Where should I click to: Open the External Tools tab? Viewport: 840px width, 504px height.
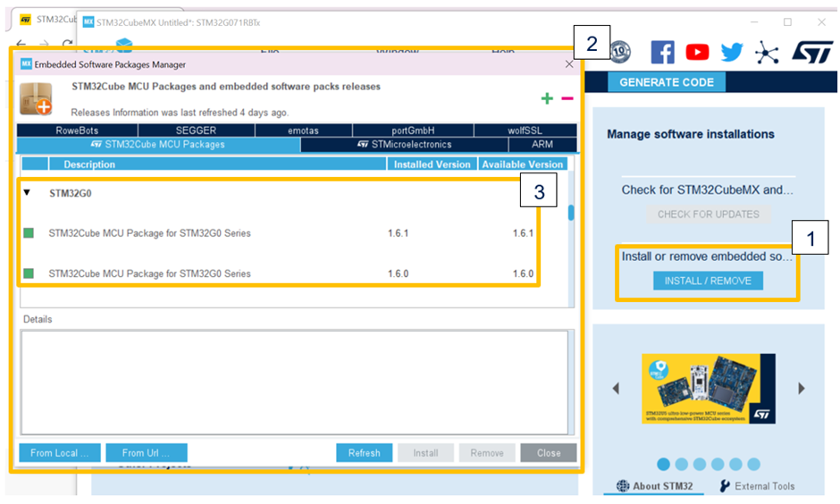(757, 486)
